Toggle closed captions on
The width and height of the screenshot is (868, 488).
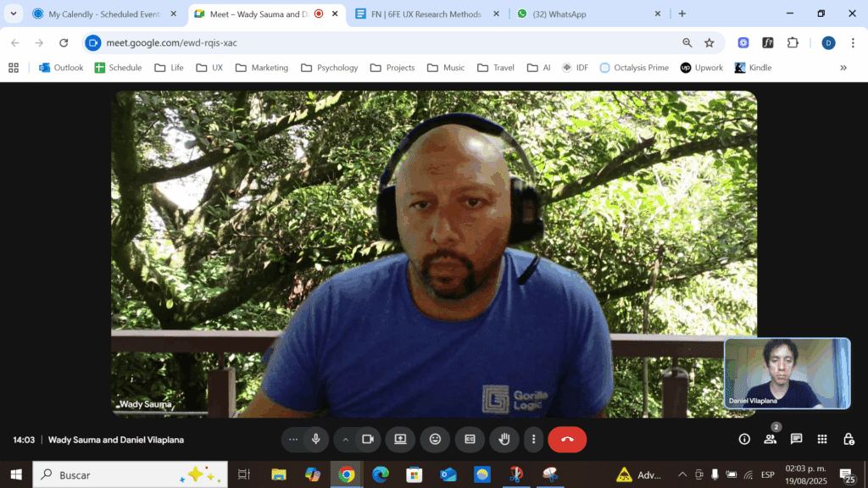click(x=470, y=439)
